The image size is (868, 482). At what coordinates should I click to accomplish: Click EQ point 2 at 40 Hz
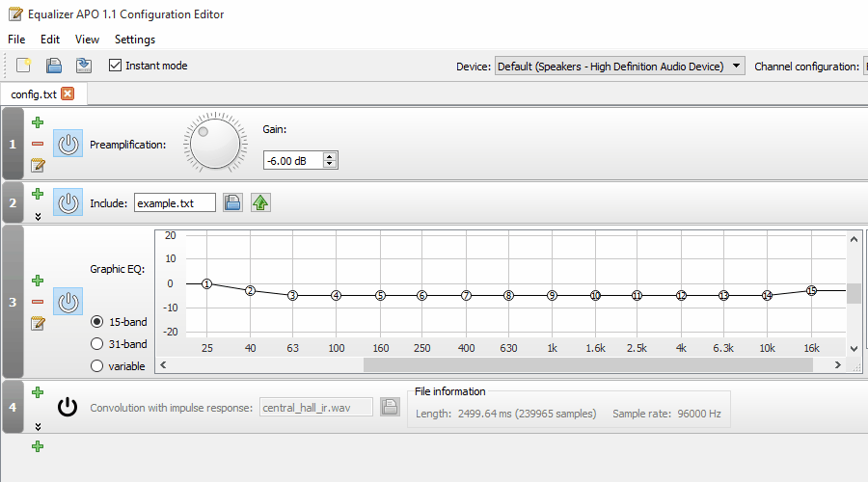(x=250, y=290)
